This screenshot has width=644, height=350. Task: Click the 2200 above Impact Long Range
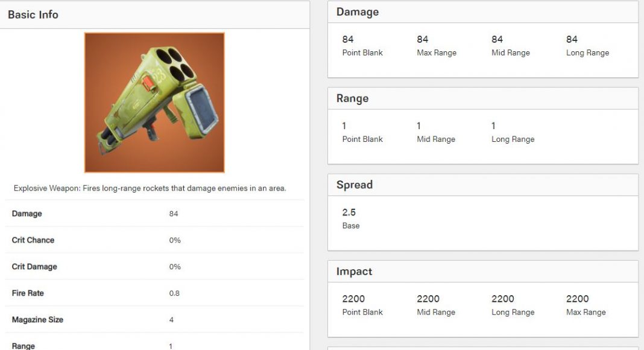503,299
